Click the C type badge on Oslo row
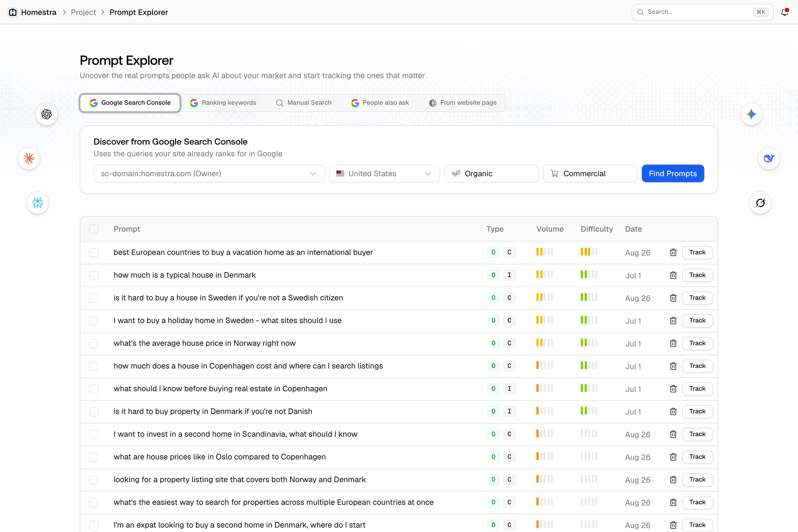Screen dimensions: 798x532 coord(509,457)
